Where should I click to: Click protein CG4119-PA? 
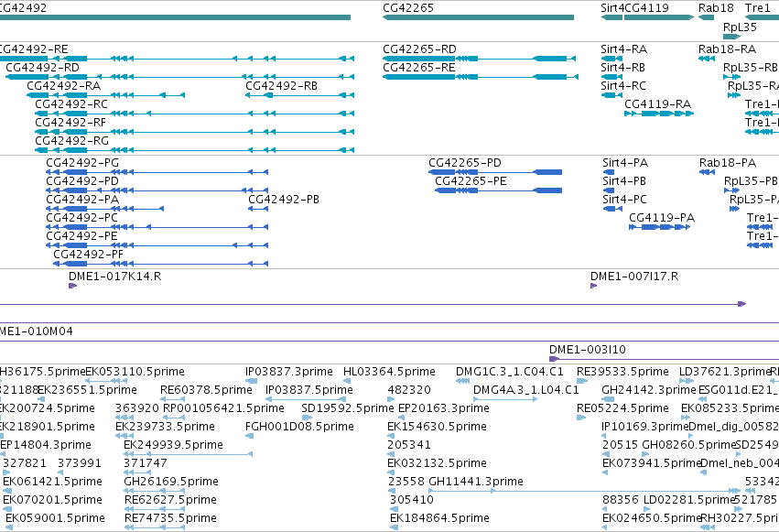pyautogui.click(x=659, y=227)
